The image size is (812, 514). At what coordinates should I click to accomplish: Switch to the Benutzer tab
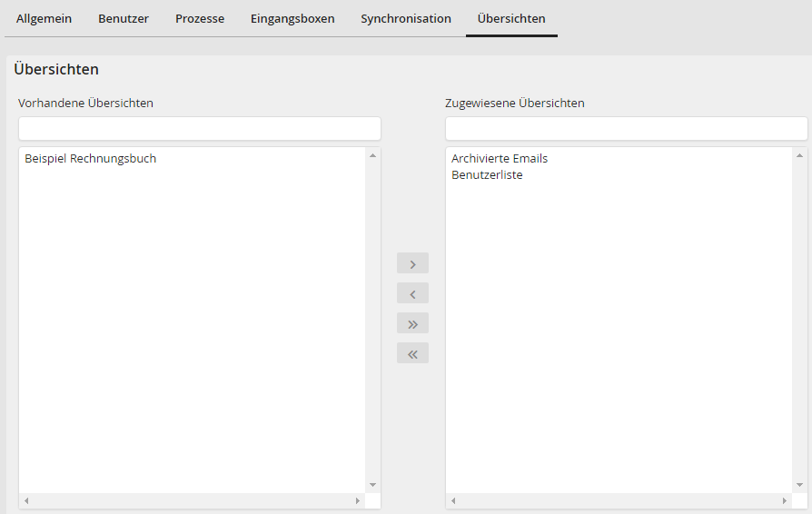124,18
